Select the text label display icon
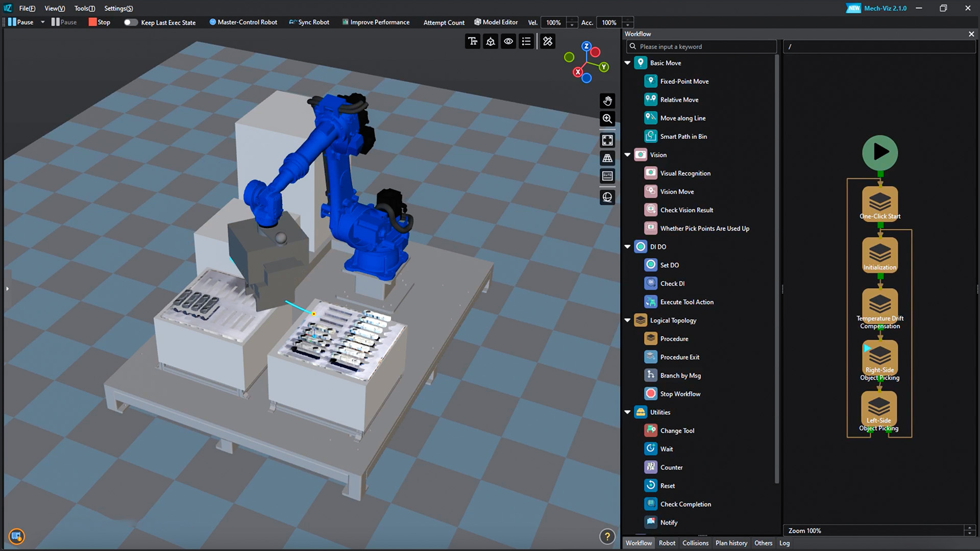980x551 pixels. click(472, 41)
